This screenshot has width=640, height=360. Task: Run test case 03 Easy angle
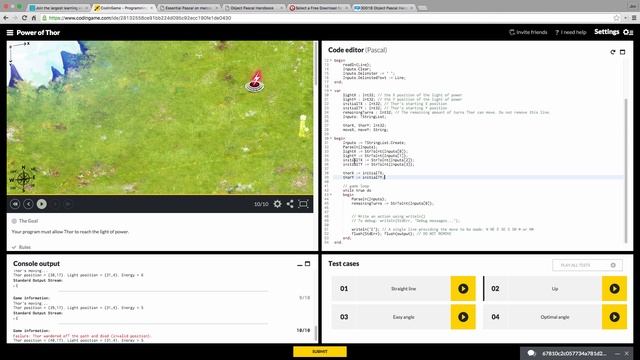click(x=463, y=317)
